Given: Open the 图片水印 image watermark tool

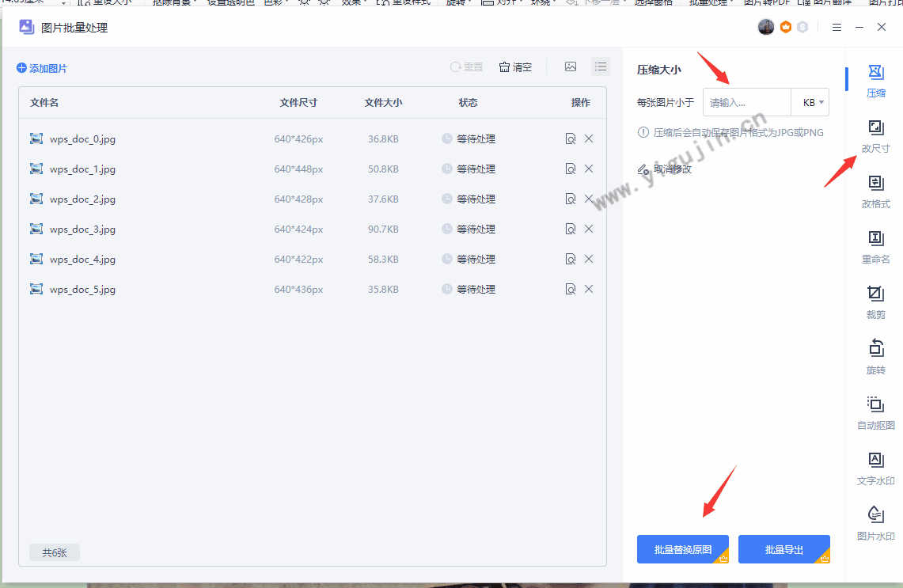Looking at the screenshot, I should coord(875,523).
